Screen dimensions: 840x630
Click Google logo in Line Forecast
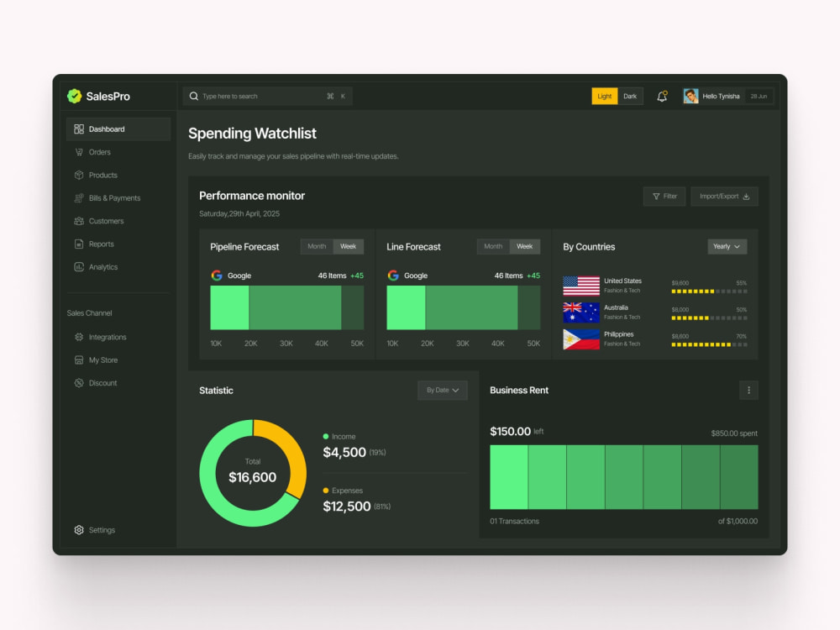(393, 276)
